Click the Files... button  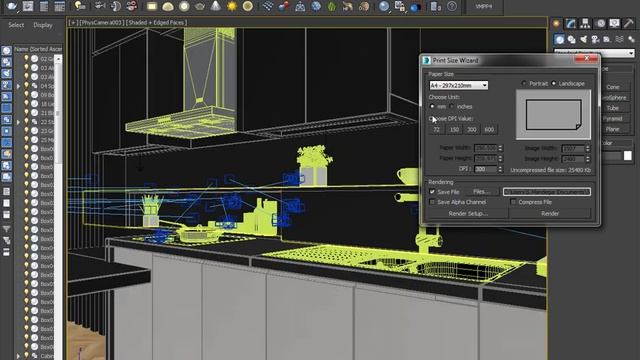click(481, 191)
